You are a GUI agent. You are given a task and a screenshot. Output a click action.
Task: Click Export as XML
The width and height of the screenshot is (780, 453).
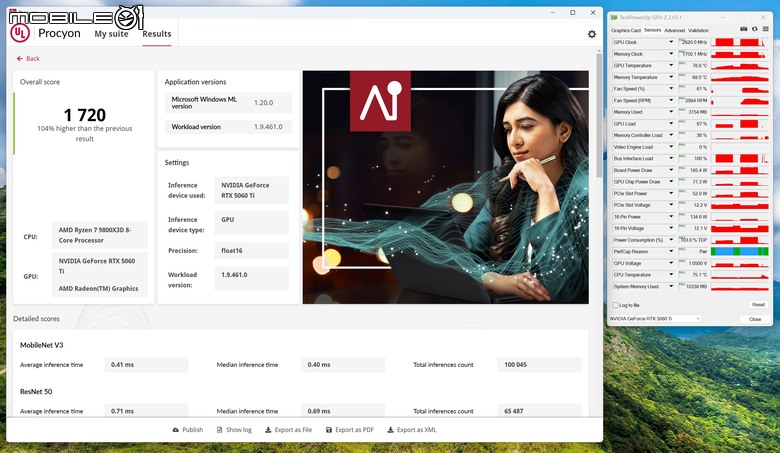[x=411, y=430]
